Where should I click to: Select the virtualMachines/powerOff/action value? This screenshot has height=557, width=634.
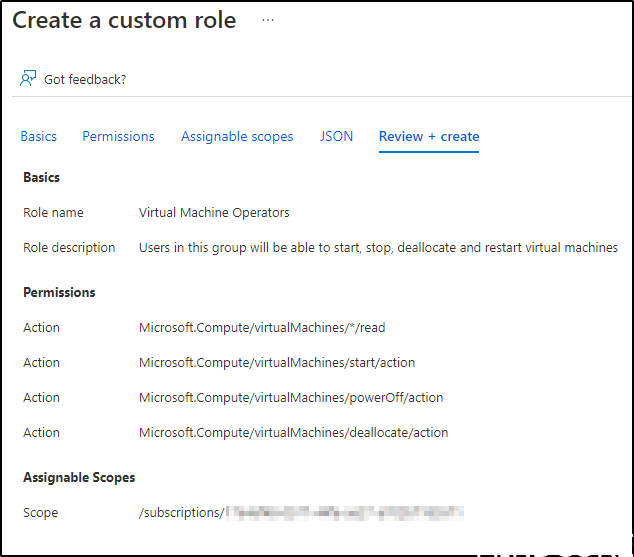coord(291,398)
